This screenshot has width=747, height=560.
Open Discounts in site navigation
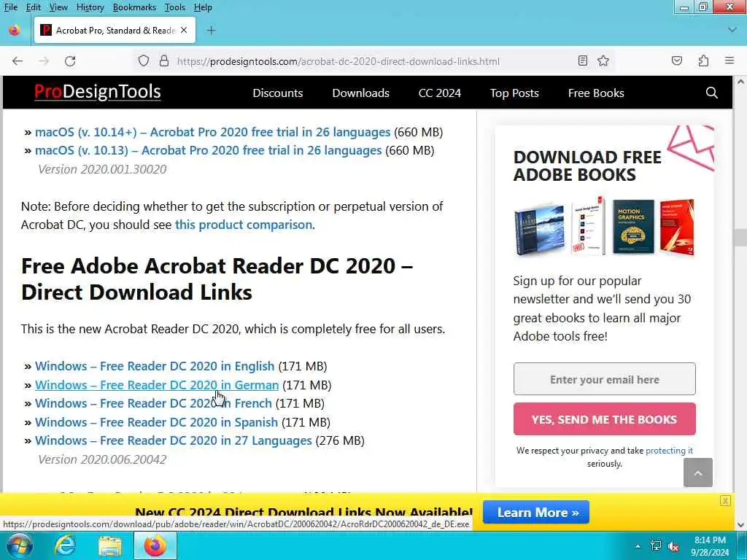point(278,93)
